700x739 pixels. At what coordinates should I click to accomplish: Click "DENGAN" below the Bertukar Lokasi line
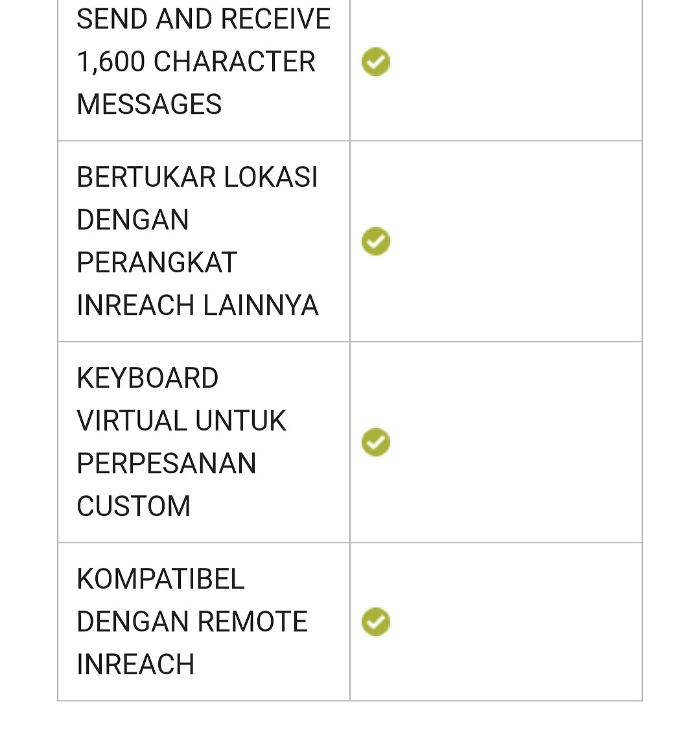(x=133, y=220)
